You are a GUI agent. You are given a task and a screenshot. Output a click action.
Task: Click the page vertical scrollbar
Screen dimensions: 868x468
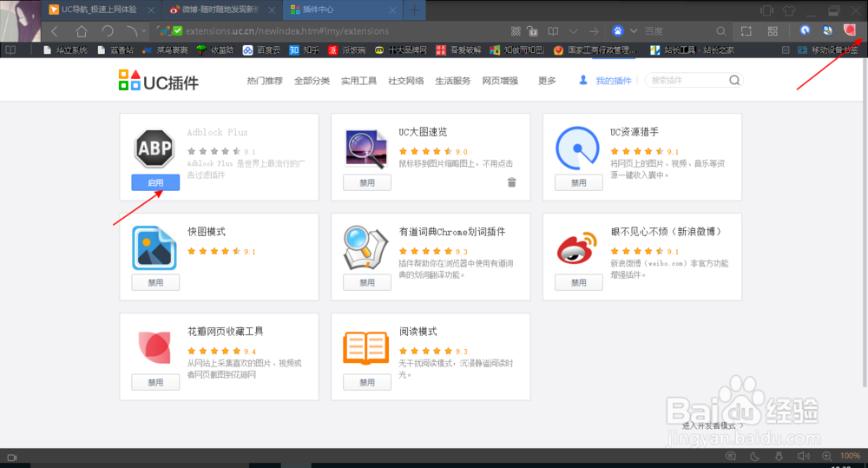865,221
